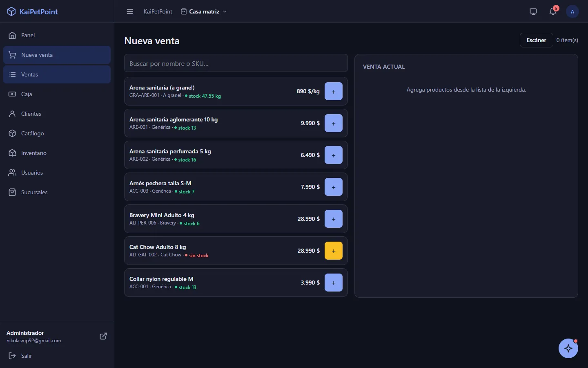This screenshot has width=588, height=368.
Task: Open the Catálogo section
Action: click(x=57, y=133)
